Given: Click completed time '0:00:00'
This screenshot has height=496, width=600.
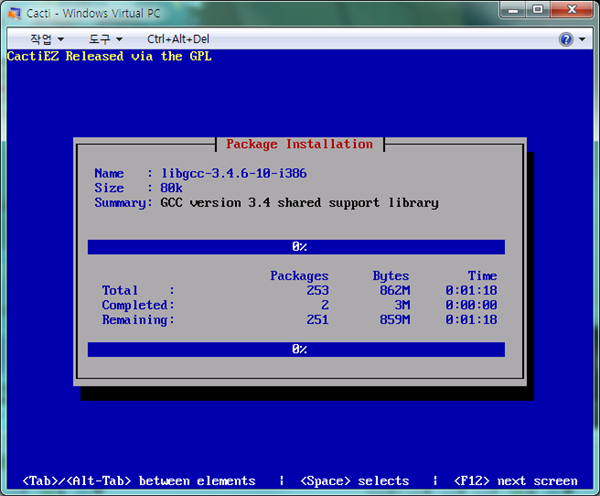Looking at the screenshot, I should 471,305.
